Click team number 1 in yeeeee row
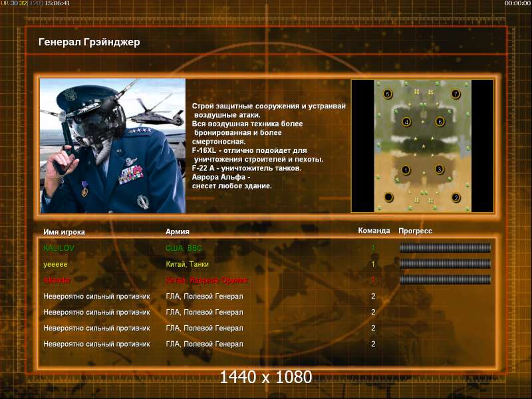The height and width of the screenshot is (399, 532). [373, 264]
